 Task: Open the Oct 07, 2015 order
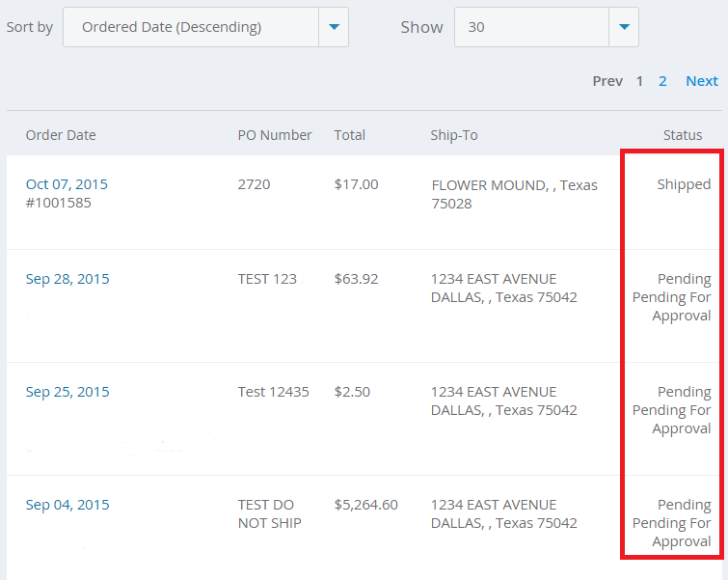tap(67, 184)
